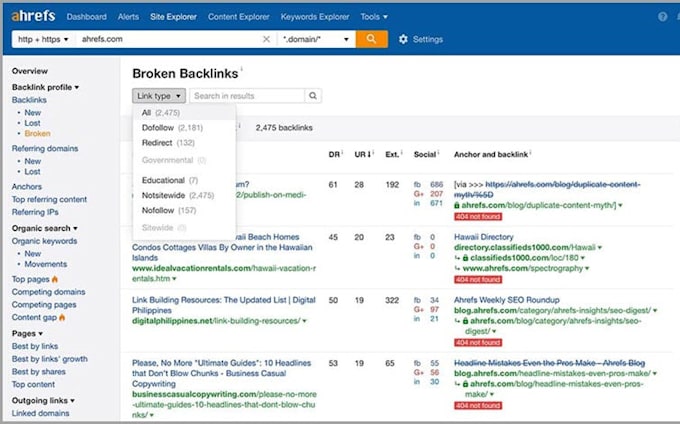Image resolution: width=680 pixels, height=424 pixels.
Task: Open the Tools menu dropdown
Action: 374,16
